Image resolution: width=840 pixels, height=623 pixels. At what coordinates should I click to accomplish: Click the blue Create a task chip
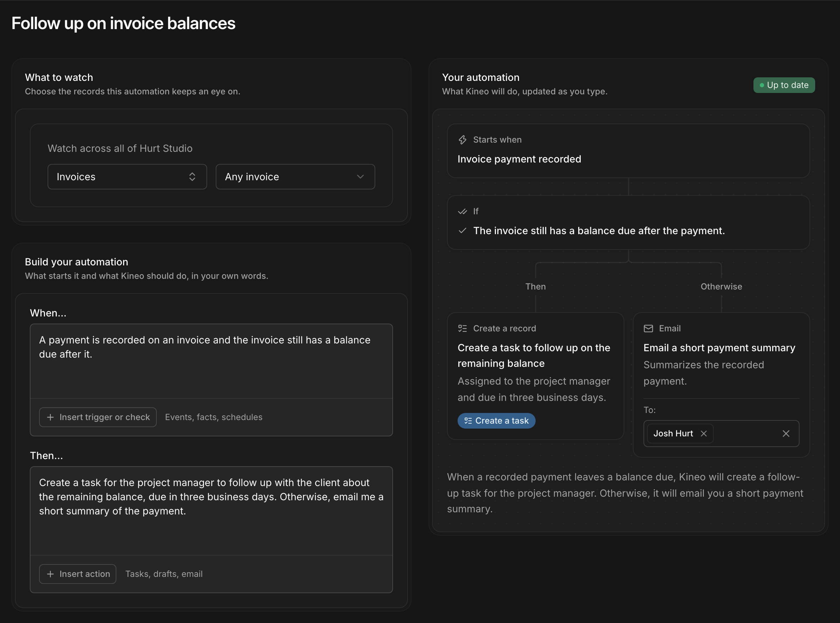tap(496, 420)
